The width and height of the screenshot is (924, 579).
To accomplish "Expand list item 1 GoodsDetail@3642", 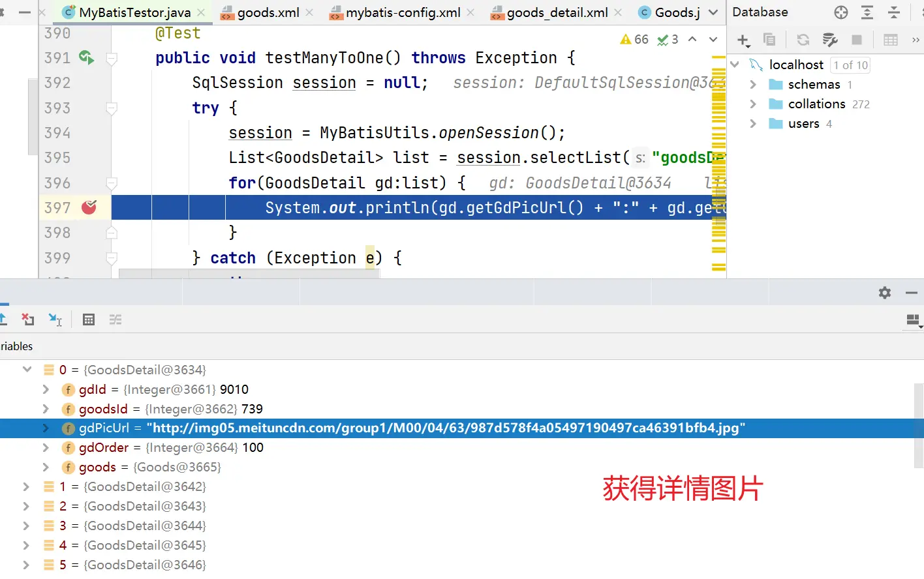I will (26, 486).
